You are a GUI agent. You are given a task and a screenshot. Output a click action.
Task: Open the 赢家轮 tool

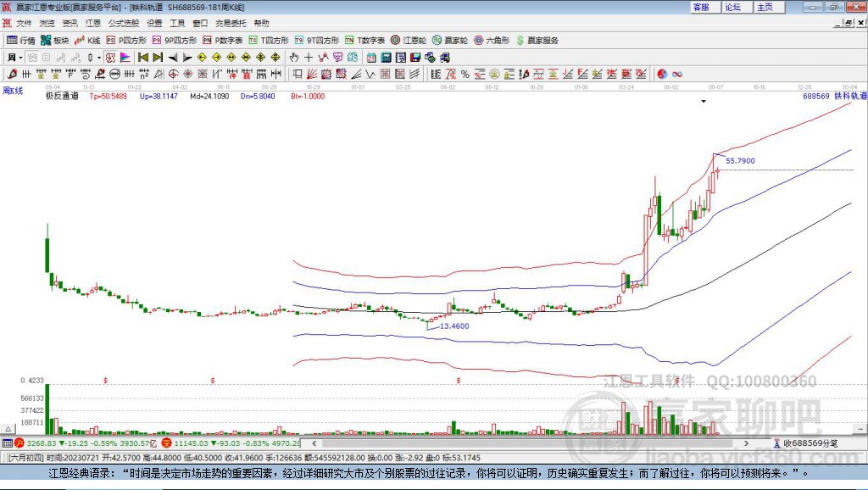pyautogui.click(x=450, y=41)
